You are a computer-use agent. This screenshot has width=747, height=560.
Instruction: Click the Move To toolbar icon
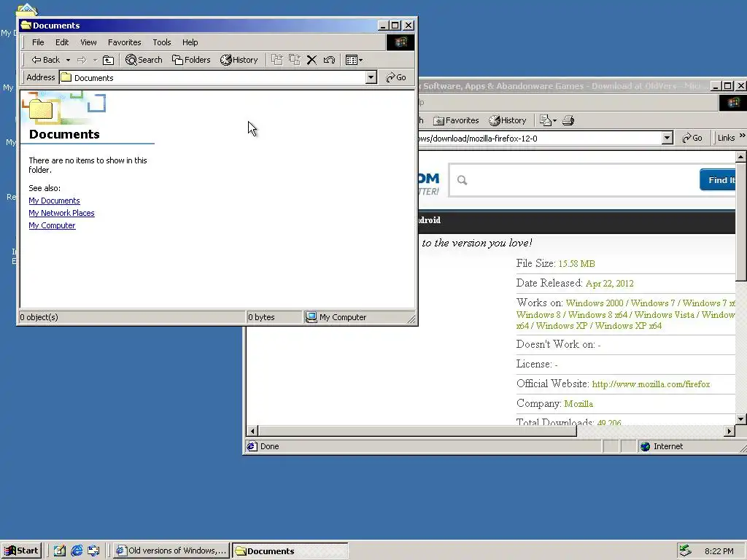pos(276,60)
